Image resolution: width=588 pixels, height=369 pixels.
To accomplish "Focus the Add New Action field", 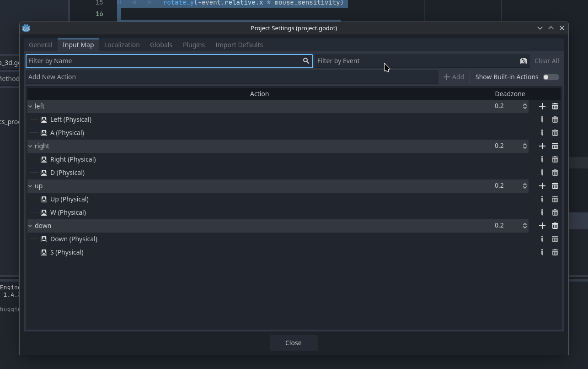I will pyautogui.click(x=231, y=77).
